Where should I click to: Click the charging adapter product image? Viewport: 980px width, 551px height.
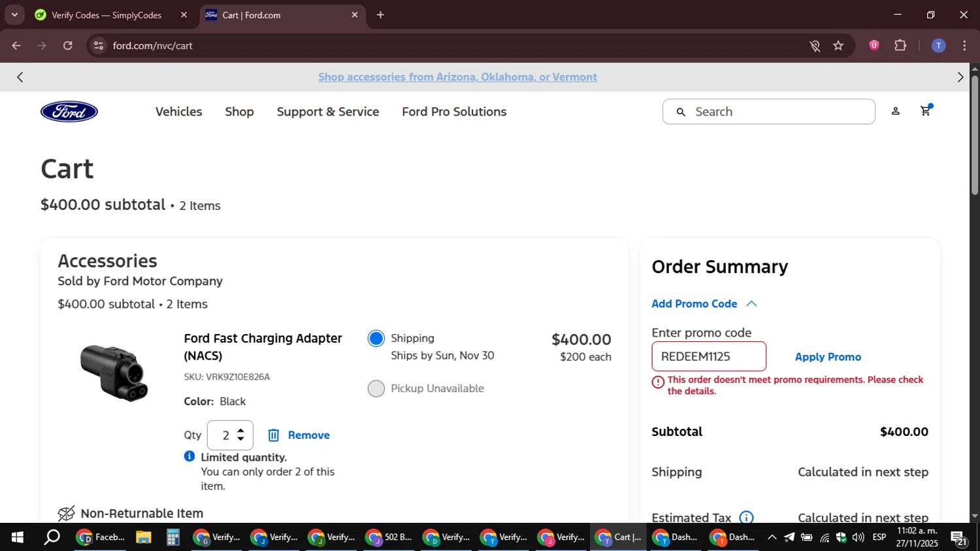pos(114,373)
